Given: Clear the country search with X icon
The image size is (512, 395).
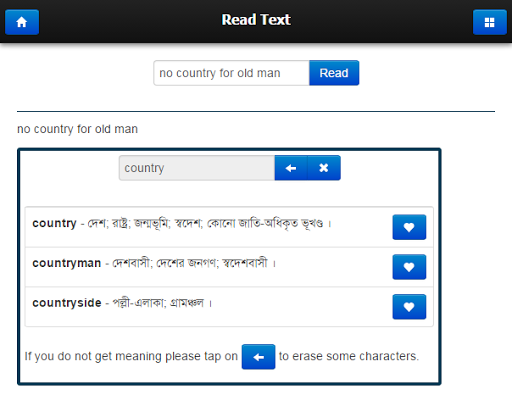Looking at the screenshot, I should 324,168.
